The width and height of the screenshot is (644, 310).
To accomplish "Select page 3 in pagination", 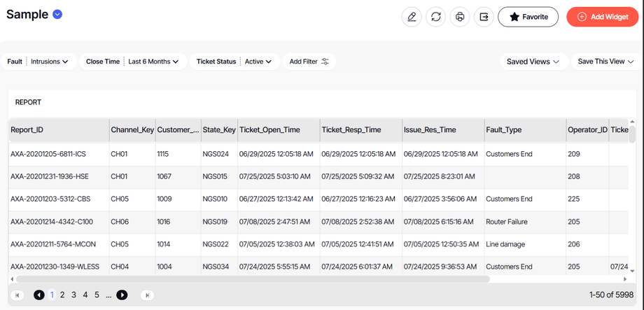I will tap(73, 295).
